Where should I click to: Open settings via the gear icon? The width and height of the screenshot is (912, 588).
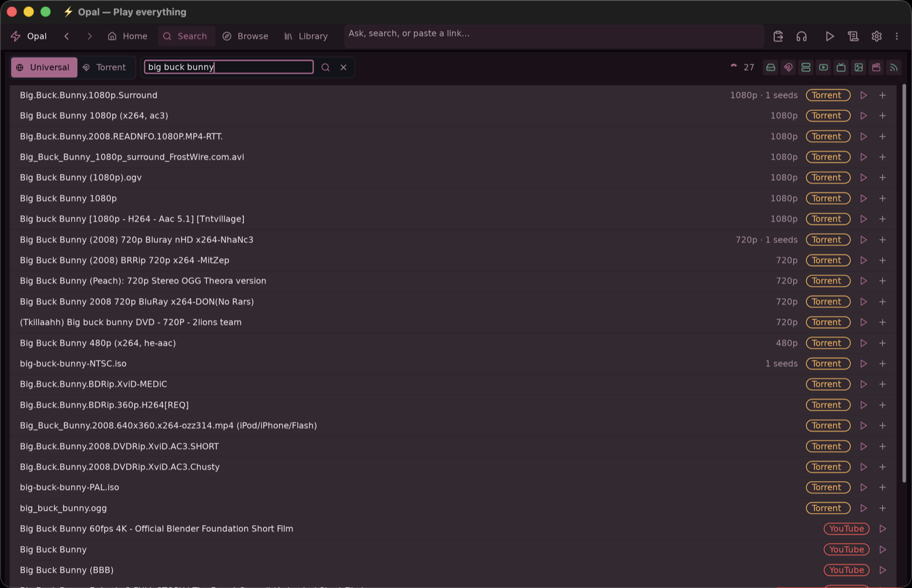tap(877, 36)
